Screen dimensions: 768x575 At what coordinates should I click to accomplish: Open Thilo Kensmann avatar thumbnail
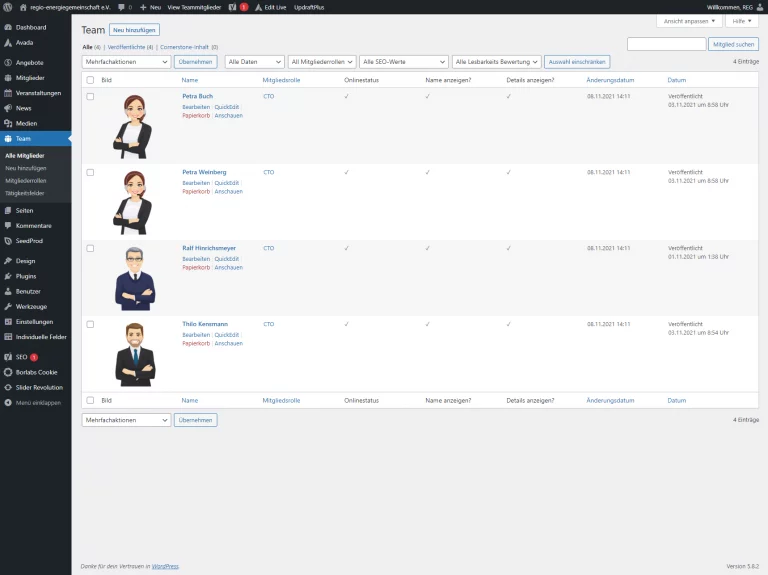coord(132,354)
